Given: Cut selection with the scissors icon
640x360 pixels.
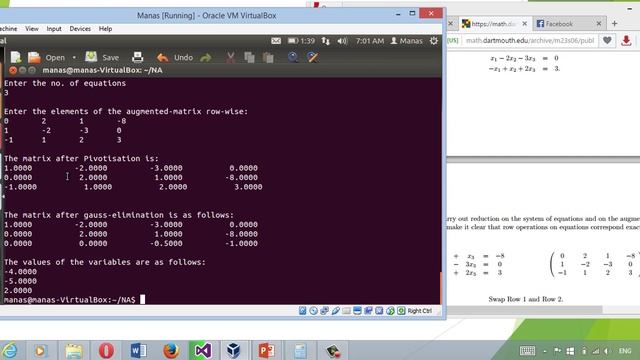Looking at the screenshot, I should 231,58.
